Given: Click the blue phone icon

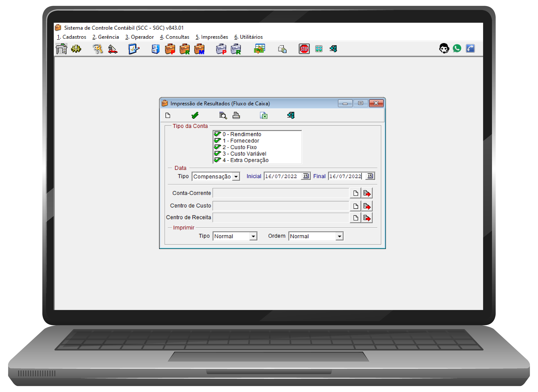Looking at the screenshot, I should click(470, 48).
